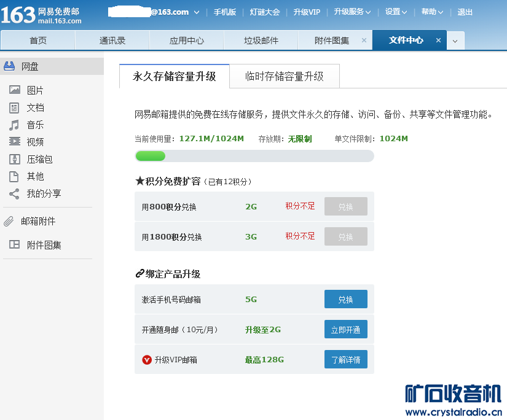Viewport: 507px width, 420px height.
Task: Click the 了解详情 button
Action: tap(345, 359)
